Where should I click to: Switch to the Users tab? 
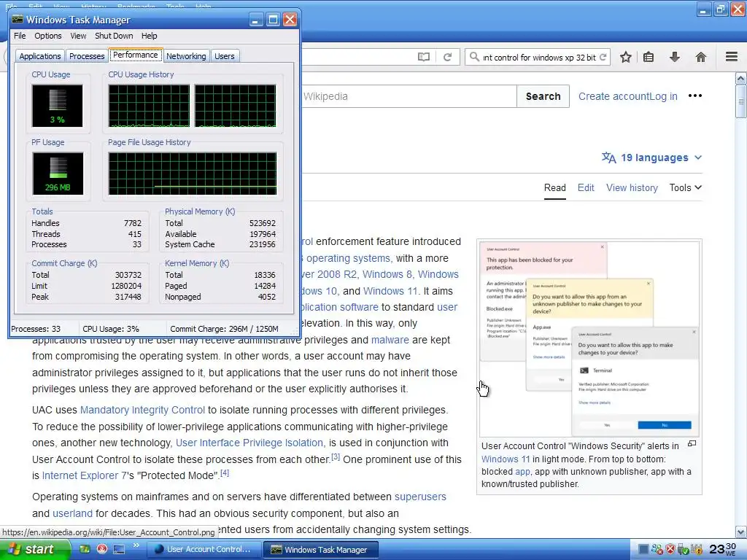pyautogui.click(x=225, y=56)
